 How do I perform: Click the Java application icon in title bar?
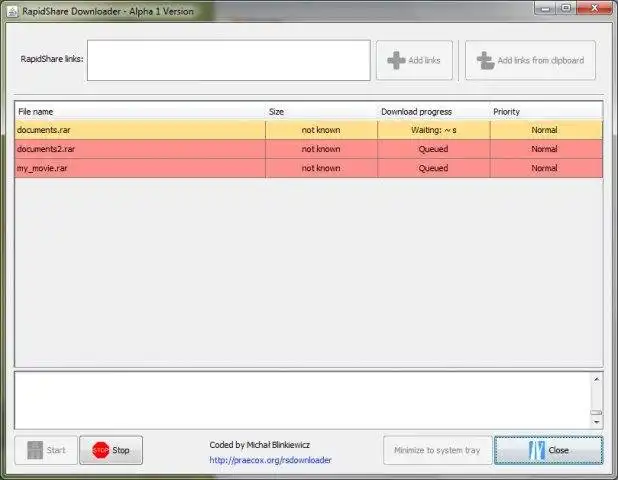[x=12, y=11]
